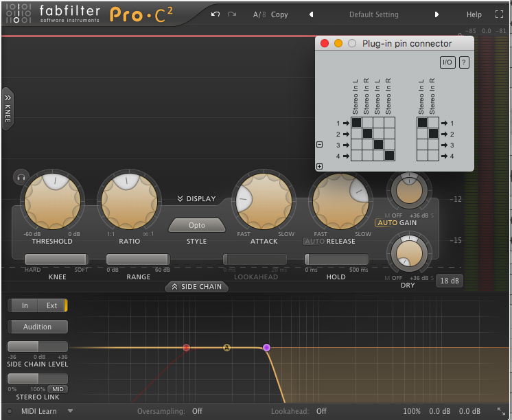
Task: Toggle input 2 to second column pin
Action: (x=368, y=134)
